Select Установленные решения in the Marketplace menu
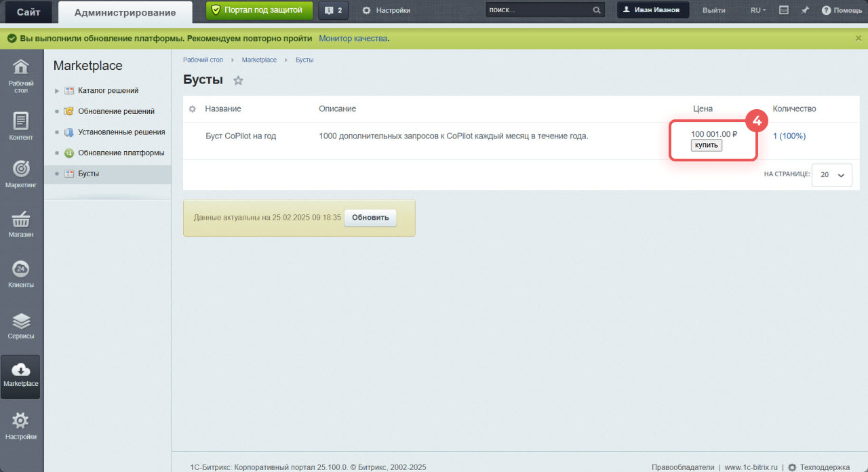The height and width of the screenshot is (472, 868). click(121, 132)
